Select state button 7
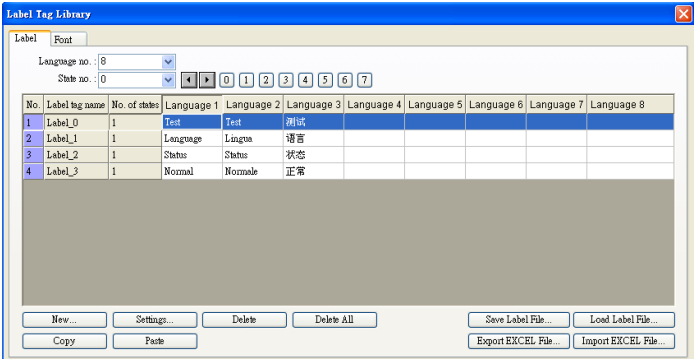695x363 pixels. coord(364,80)
